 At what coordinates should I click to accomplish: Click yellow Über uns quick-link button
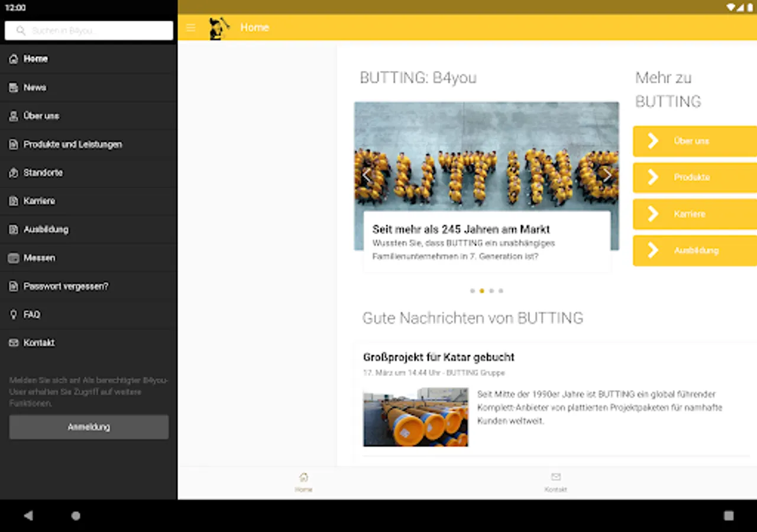695,141
